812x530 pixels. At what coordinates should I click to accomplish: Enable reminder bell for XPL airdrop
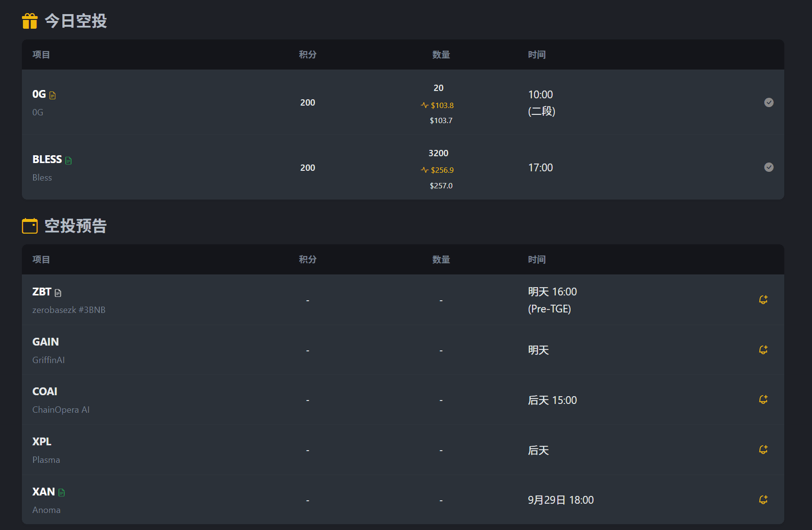tap(763, 450)
